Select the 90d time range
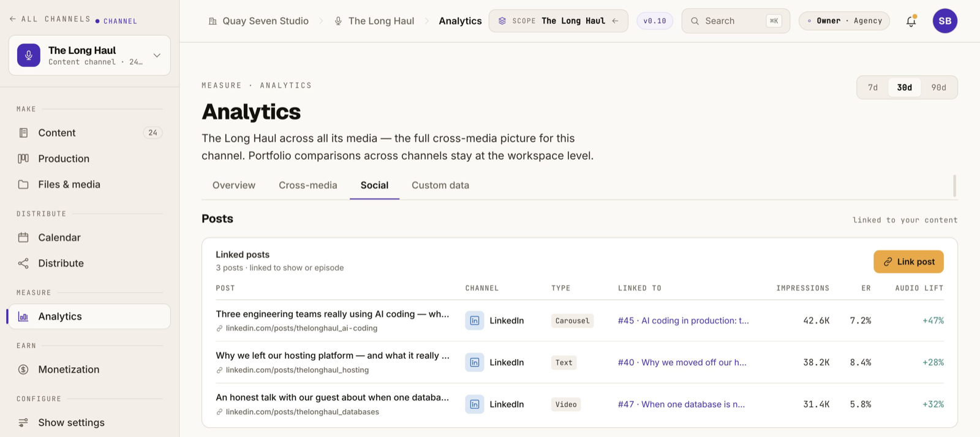Screen dimensions: 980x437 click(938, 88)
